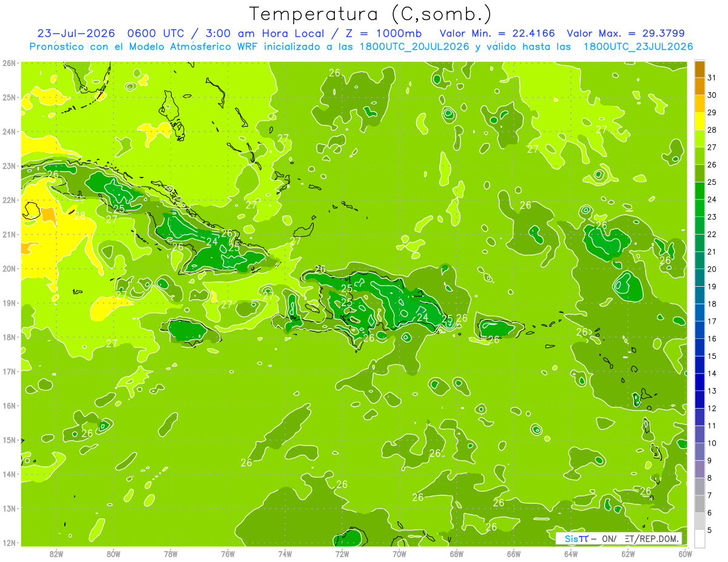The image size is (728, 562).
Task: Select the Valor Min. = 22.4166 reading
Action: pos(497,33)
